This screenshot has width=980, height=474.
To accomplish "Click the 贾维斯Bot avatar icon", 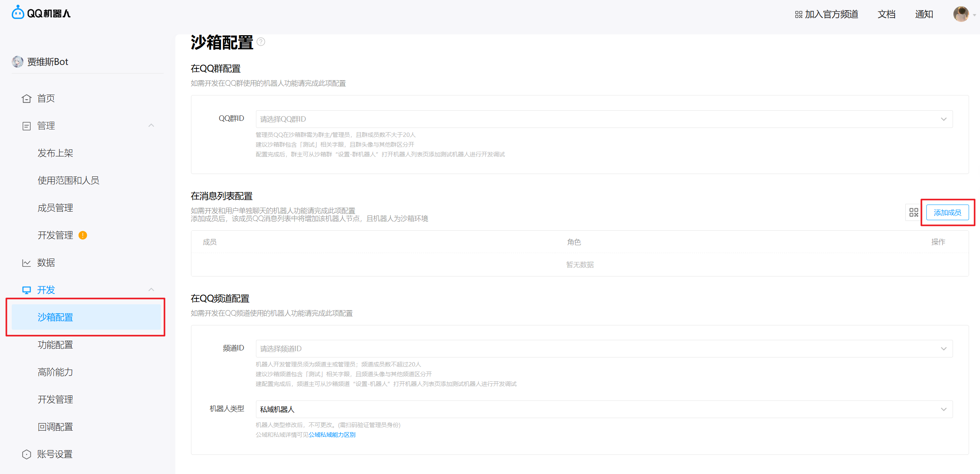I will click(18, 62).
